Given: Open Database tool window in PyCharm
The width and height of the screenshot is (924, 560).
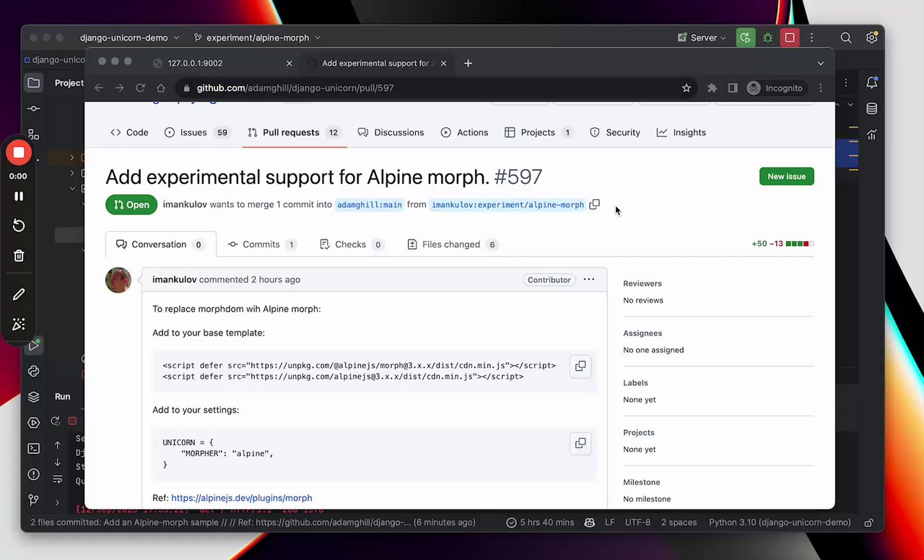Looking at the screenshot, I should pos(872,109).
